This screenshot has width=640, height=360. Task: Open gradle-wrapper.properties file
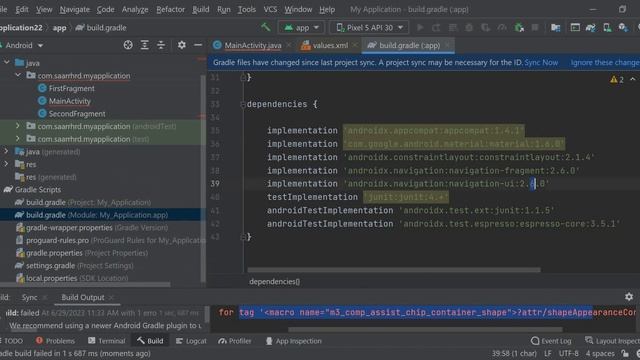97,227
